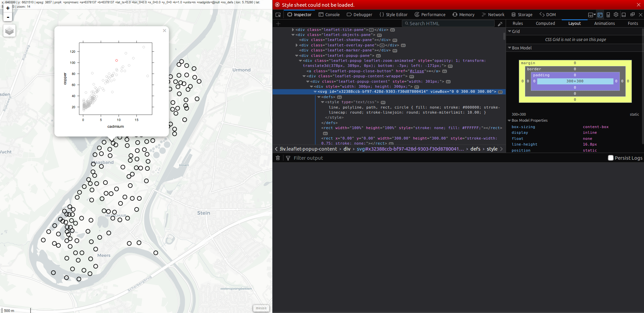
Task: Click the #close href link
Action: [416, 71]
